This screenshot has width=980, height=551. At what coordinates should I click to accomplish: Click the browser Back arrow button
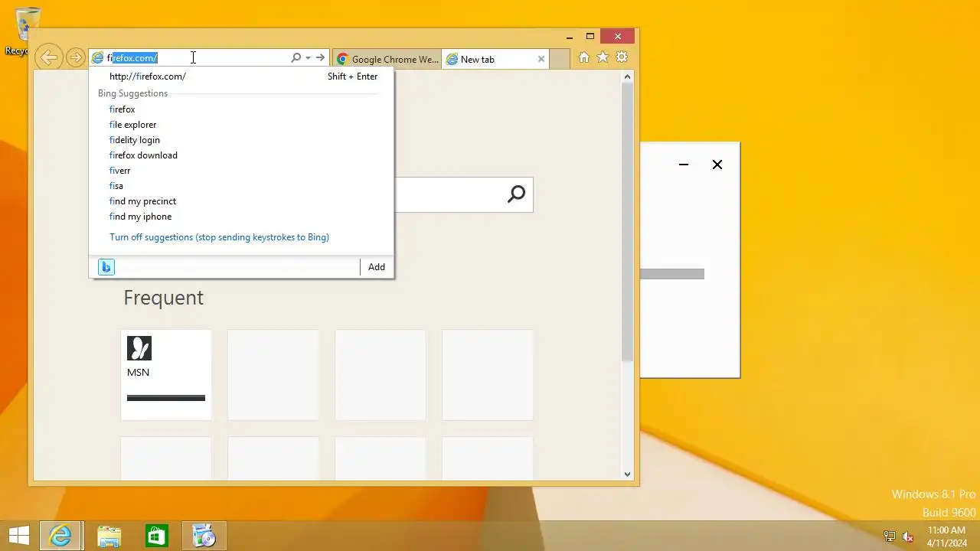(x=48, y=57)
